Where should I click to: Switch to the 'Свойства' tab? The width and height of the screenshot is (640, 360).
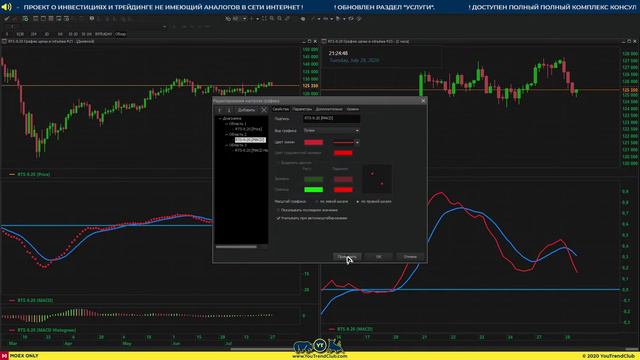click(280, 109)
